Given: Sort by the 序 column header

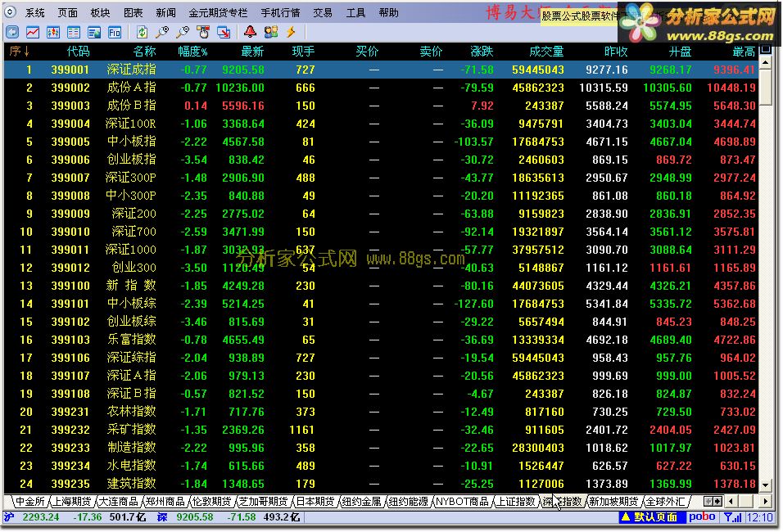Looking at the screenshot, I should (19, 52).
